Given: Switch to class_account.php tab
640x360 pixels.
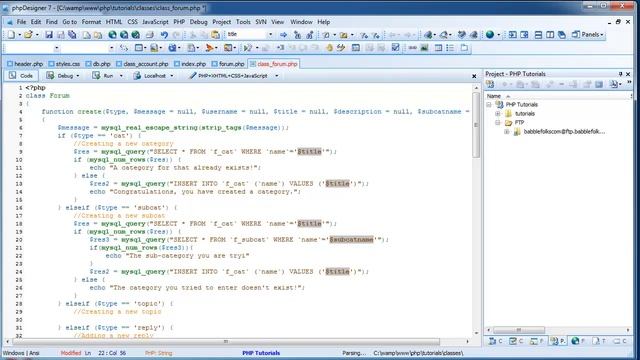Looking at the screenshot, I should 142,64.
